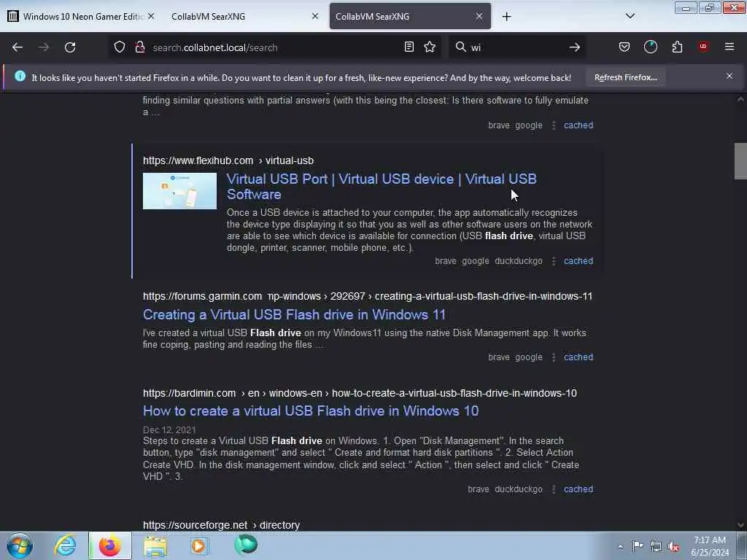Click duckduckgo engine label under flexihub result
The width and height of the screenshot is (747, 560).
point(519,261)
